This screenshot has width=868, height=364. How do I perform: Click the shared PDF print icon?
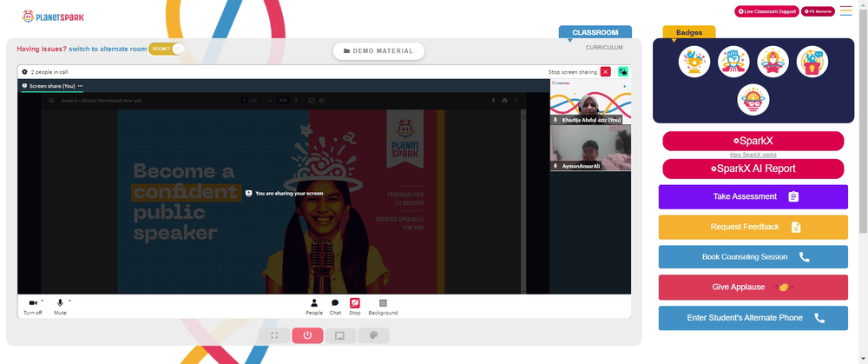(505, 100)
